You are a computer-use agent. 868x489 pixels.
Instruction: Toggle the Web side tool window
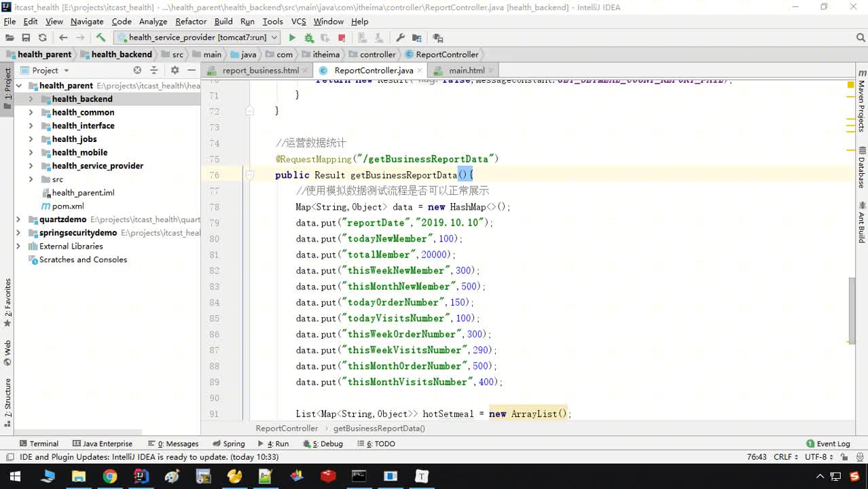[7, 352]
